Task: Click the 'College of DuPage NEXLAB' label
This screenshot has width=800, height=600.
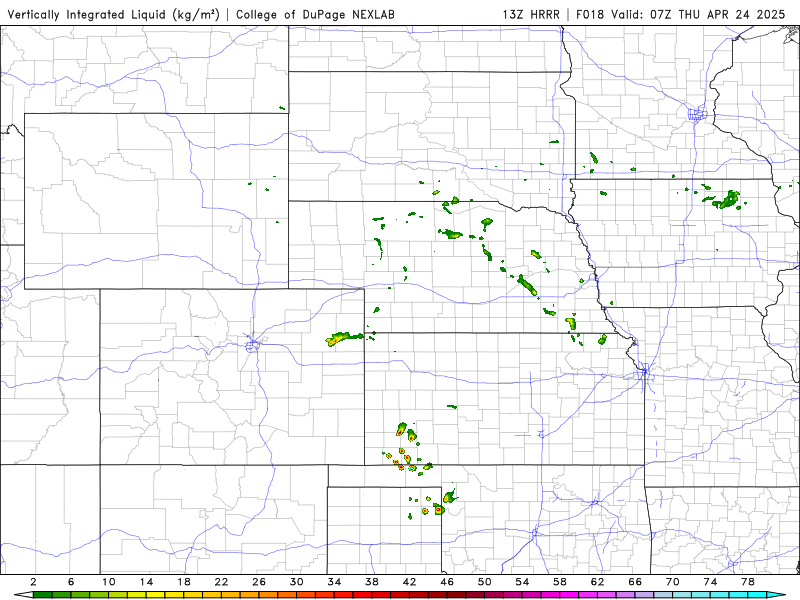Action: pyautogui.click(x=315, y=14)
